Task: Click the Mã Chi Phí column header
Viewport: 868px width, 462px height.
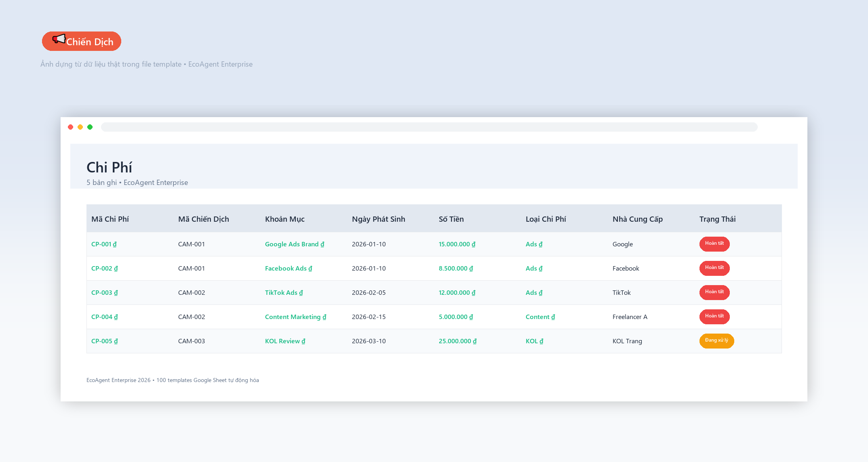Action: point(110,219)
